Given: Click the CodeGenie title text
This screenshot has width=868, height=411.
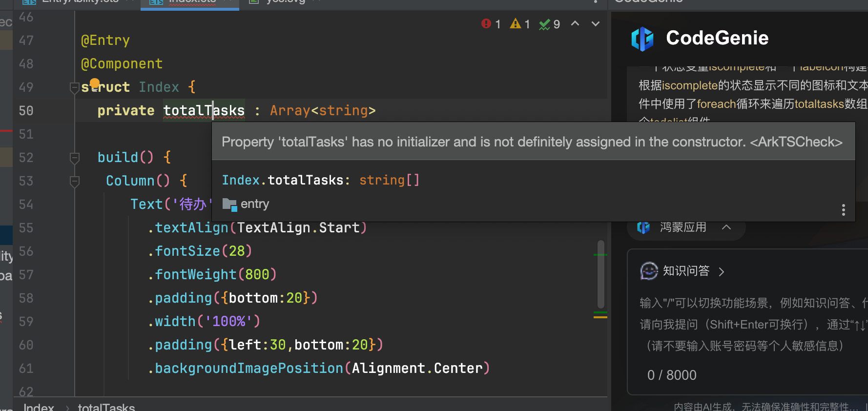Looking at the screenshot, I should tap(717, 38).
